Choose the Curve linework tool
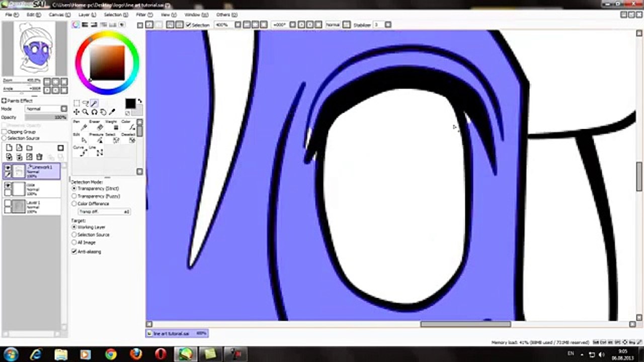The width and height of the screenshot is (644, 362). (80, 151)
